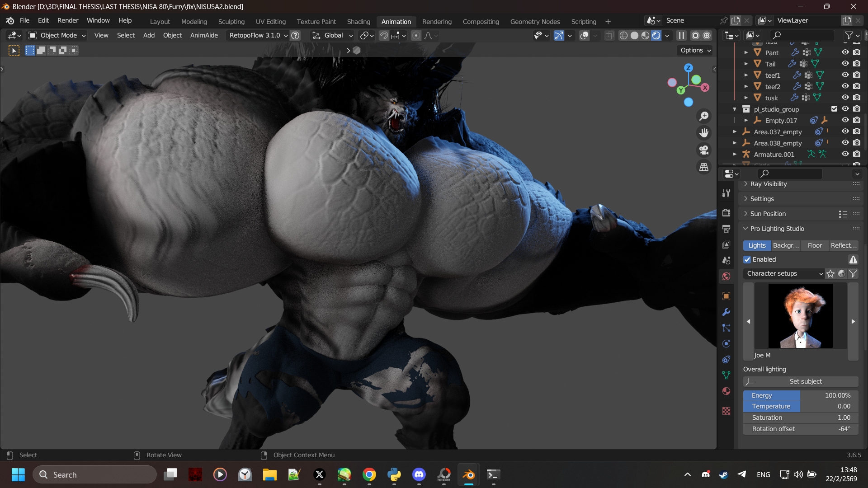Switch perspective/orthographic with grid gizmo icon
868x488 pixels.
click(704, 167)
